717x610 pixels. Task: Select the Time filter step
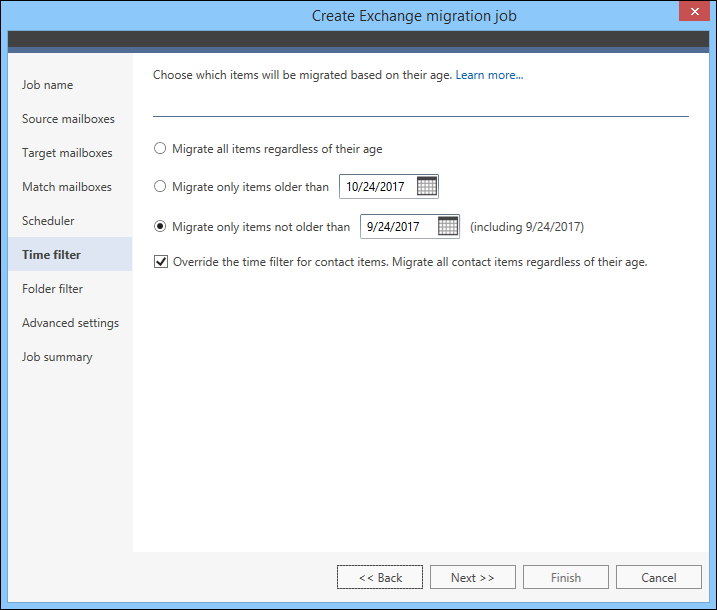coord(70,254)
